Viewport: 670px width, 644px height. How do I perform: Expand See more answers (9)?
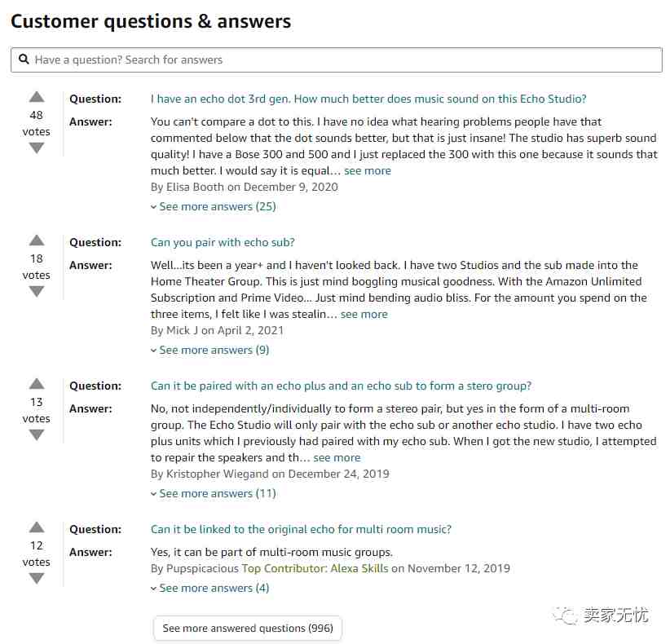click(x=209, y=351)
